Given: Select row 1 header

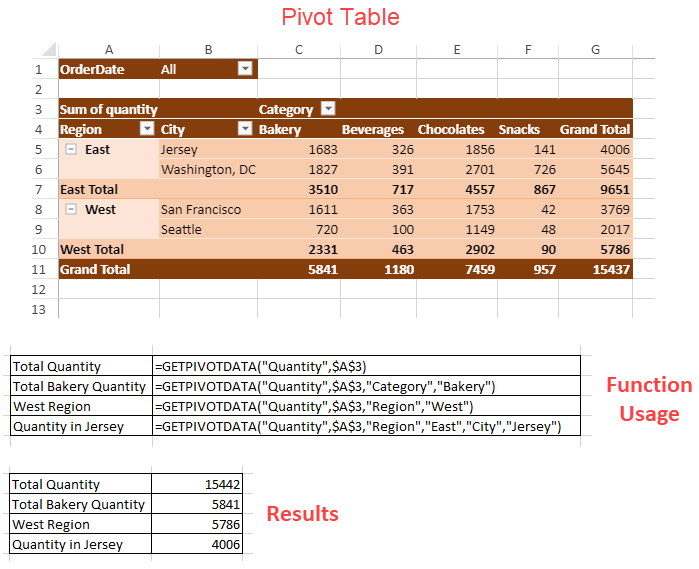Looking at the screenshot, I should tap(39, 70).
